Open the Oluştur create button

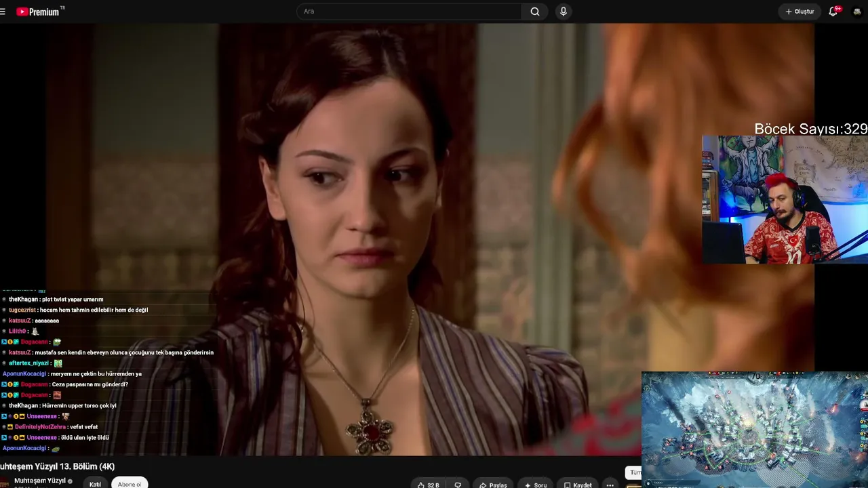(x=800, y=12)
